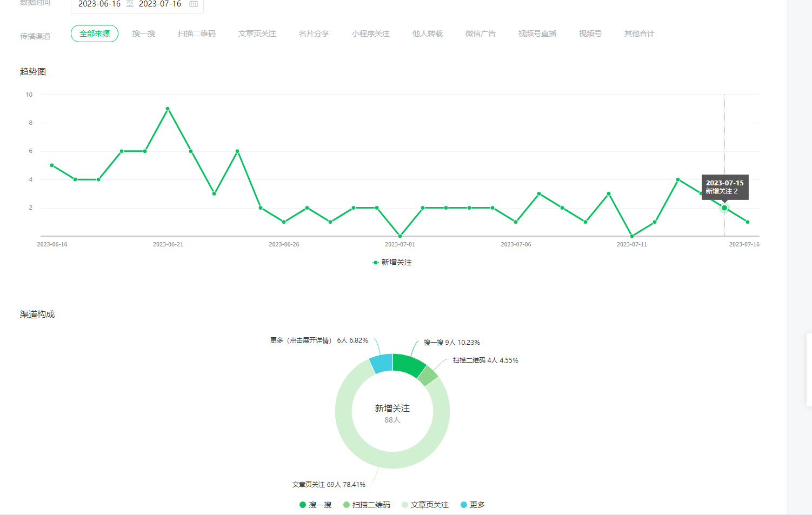
Task: Click the 微信广告 channel option
Action: [481, 34]
